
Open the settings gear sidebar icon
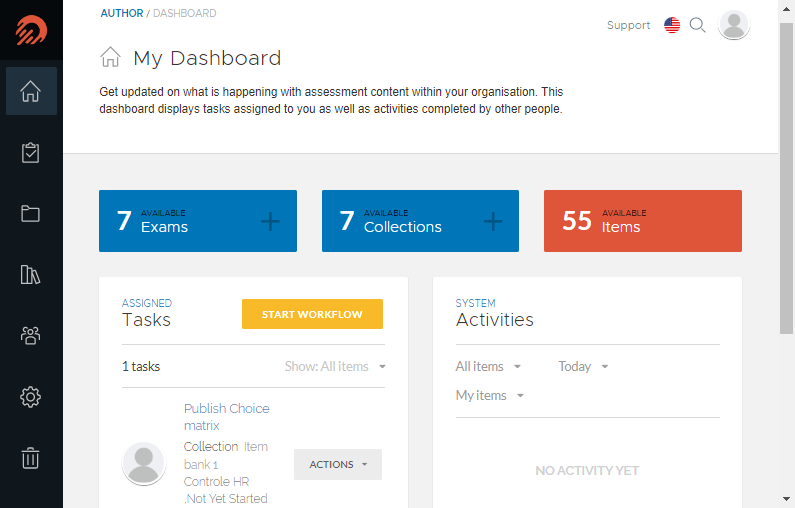point(31,396)
